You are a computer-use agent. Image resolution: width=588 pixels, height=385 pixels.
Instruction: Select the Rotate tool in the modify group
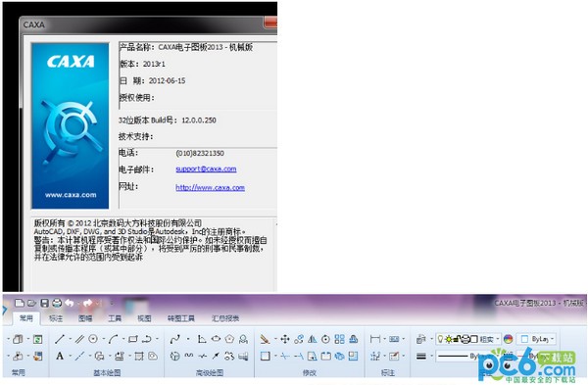tap(325, 339)
